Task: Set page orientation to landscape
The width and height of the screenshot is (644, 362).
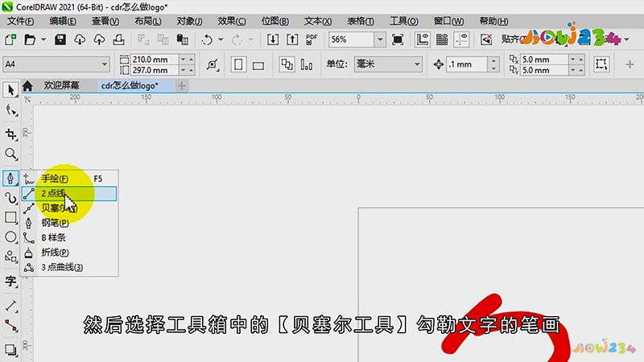Action: 258,64
